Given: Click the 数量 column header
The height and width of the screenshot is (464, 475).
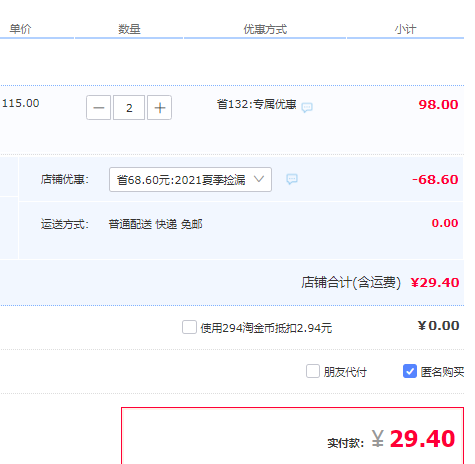Looking at the screenshot, I should pyautogui.click(x=129, y=29).
